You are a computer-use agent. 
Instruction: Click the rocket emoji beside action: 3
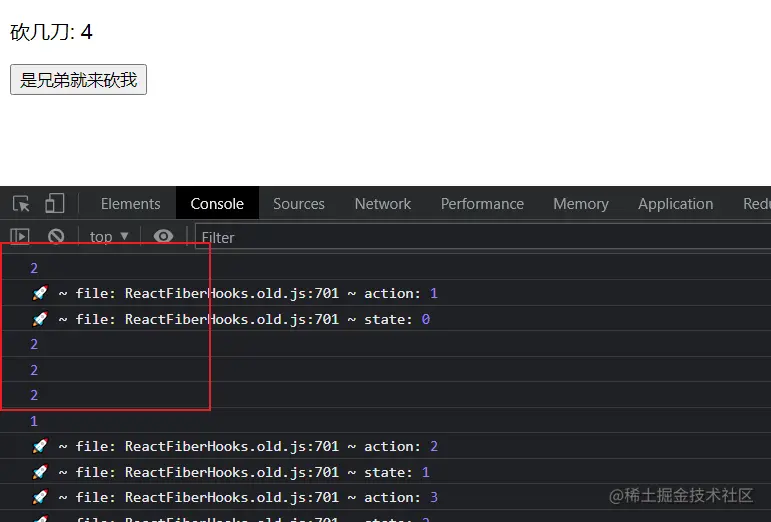click(x=40, y=497)
